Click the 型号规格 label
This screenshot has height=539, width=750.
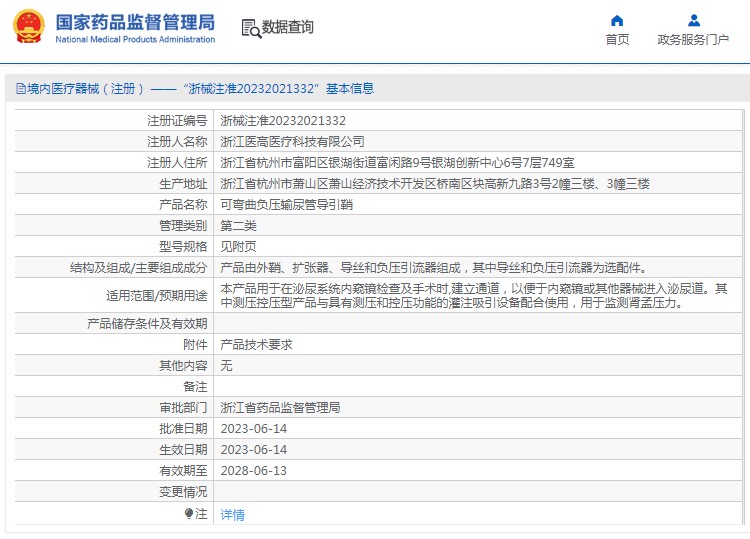tap(183, 247)
